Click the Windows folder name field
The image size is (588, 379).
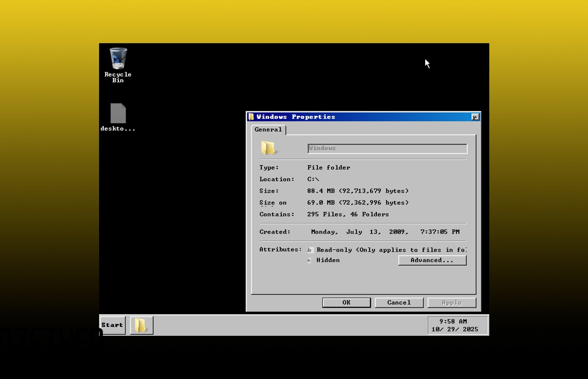coord(387,148)
